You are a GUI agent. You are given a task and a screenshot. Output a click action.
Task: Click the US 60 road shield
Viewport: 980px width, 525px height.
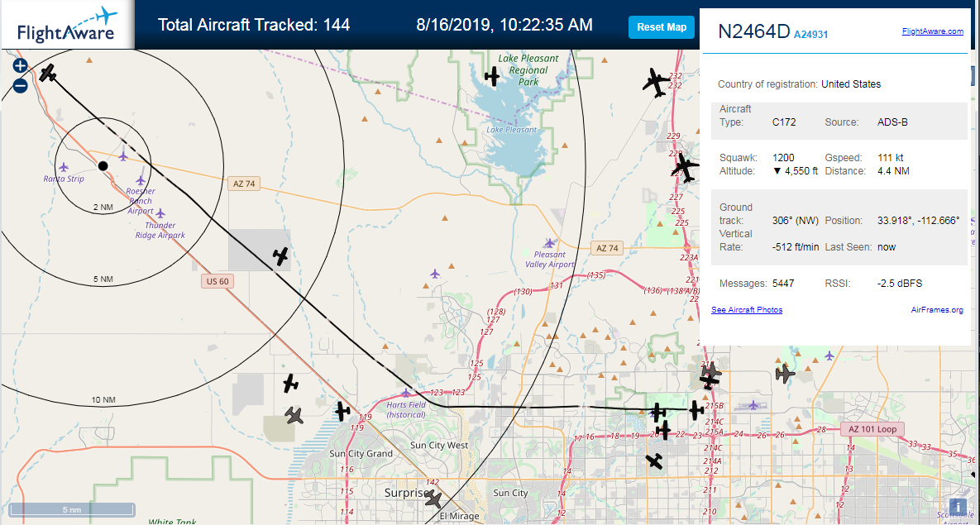[x=217, y=282]
